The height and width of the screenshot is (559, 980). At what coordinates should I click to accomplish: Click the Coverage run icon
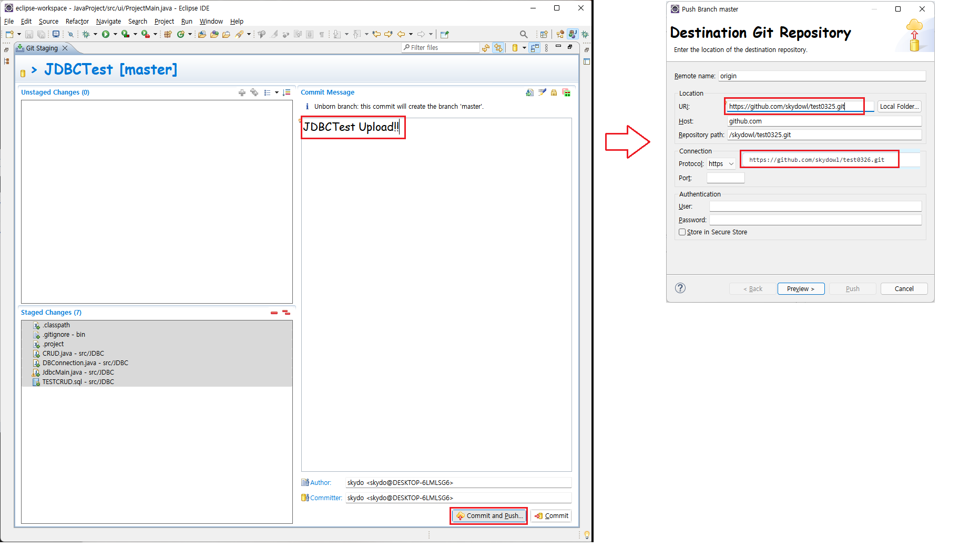click(x=125, y=34)
